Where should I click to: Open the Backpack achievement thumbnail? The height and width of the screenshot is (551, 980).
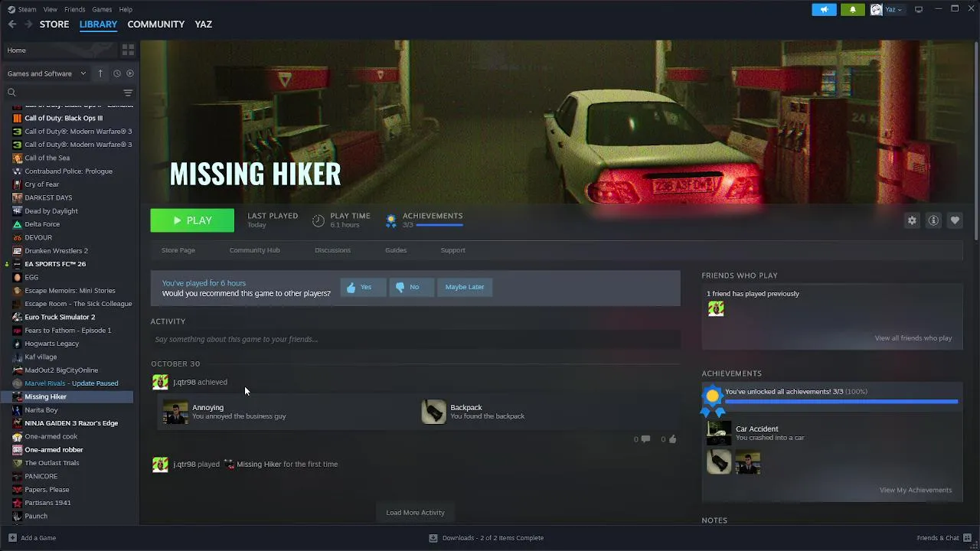tap(434, 412)
